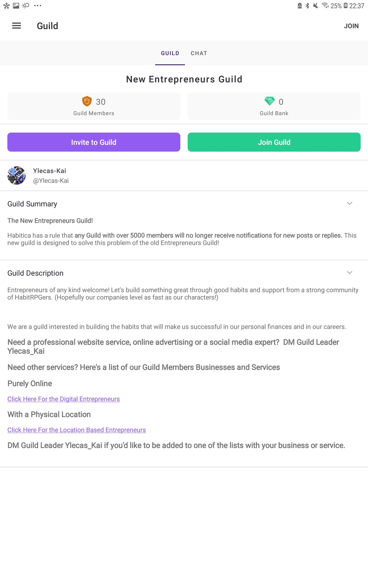Viewport: 368px width, 588px height.
Task: Open the Digital Entrepreneurs link
Action: (x=63, y=399)
